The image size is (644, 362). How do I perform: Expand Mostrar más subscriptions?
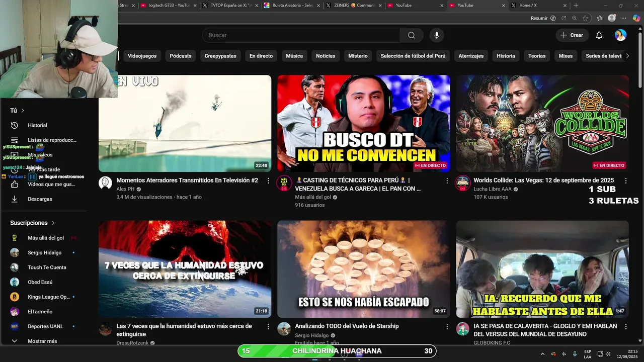pos(42,341)
